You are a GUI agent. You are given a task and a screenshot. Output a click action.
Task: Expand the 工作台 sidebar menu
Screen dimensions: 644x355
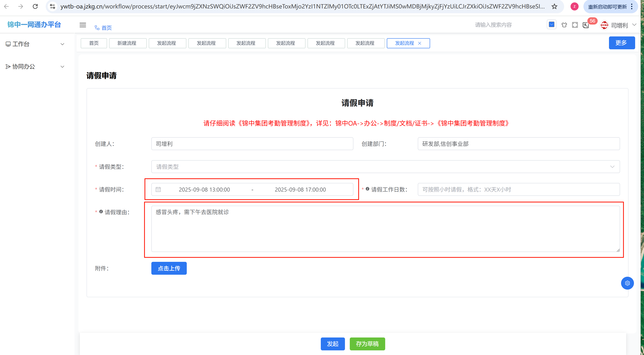[x=35, y=44]
